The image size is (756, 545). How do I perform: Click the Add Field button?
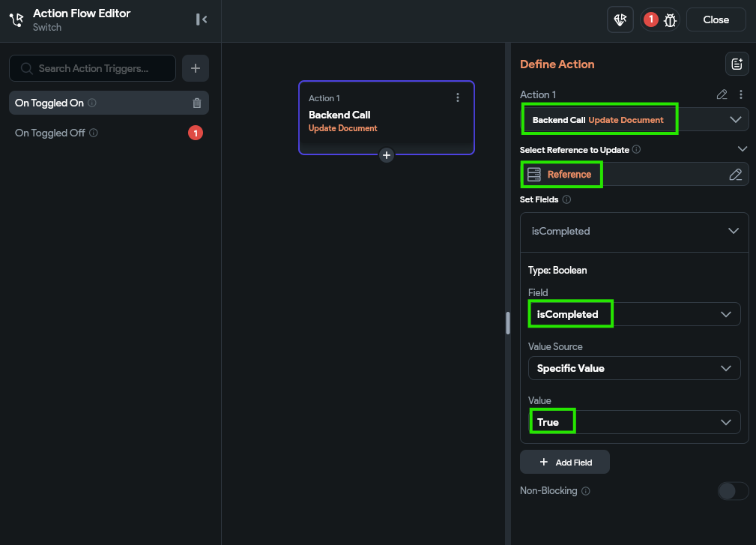click(x=565, y=462)
